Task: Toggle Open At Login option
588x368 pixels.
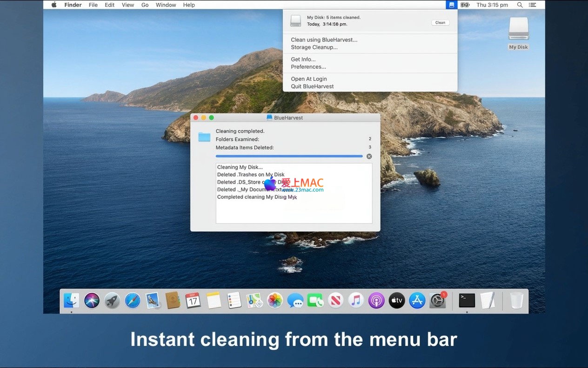Action: (308, 79)
